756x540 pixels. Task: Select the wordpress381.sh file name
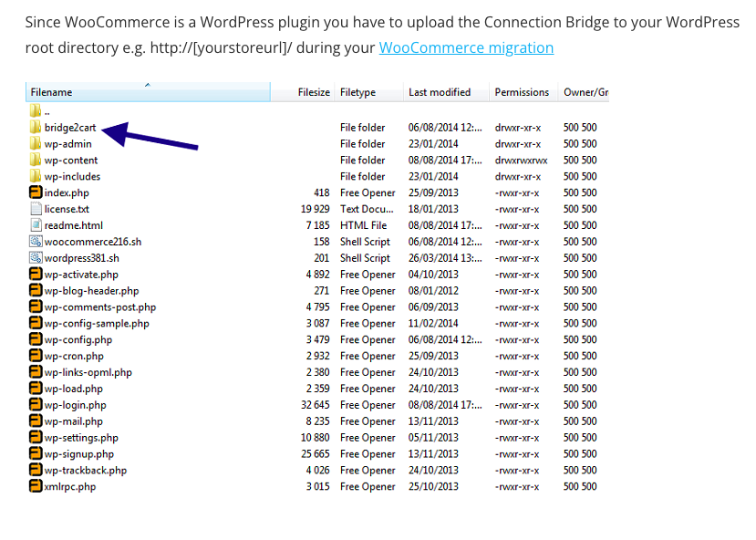[82, 258]
